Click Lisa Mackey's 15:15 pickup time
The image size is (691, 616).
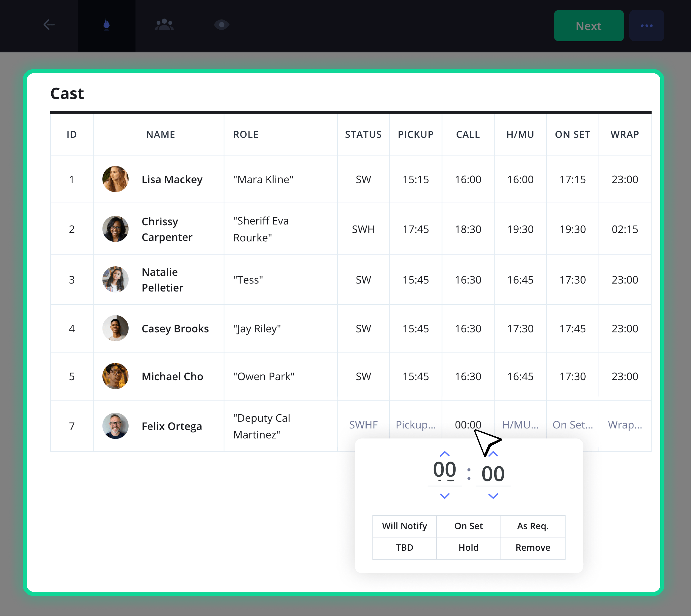(416, 179)
